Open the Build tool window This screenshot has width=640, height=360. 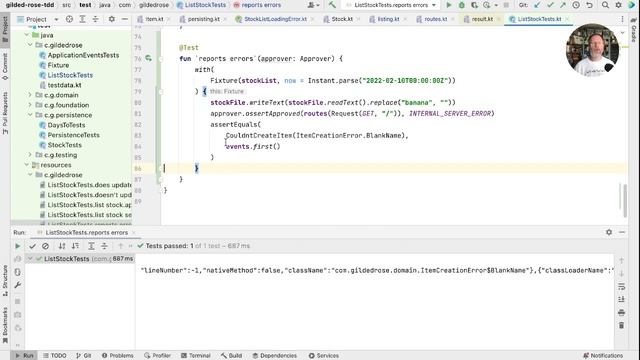coord(231,356)
